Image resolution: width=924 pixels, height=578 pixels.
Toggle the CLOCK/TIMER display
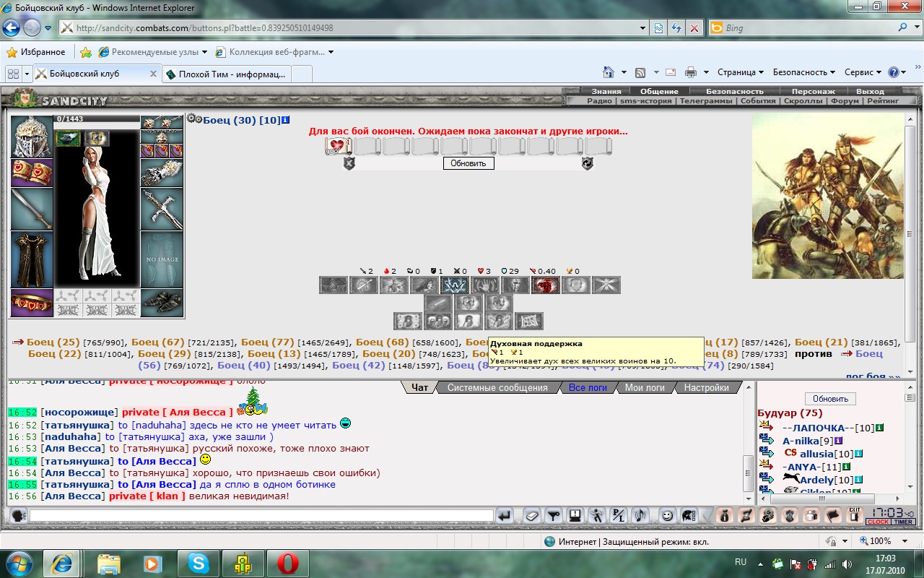890,522
